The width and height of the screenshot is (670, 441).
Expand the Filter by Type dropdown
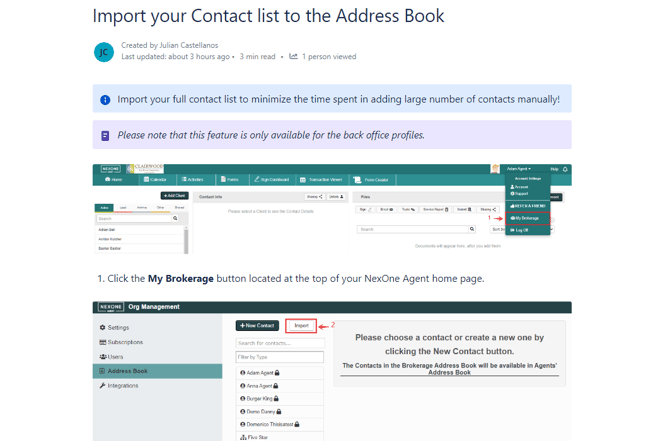tap(279, 357)
